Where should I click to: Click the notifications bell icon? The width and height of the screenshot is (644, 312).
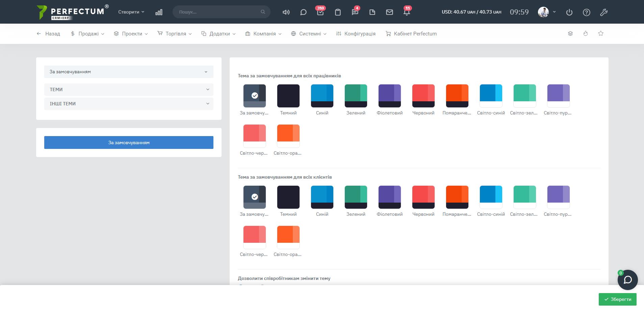click(x=407, y=12)
